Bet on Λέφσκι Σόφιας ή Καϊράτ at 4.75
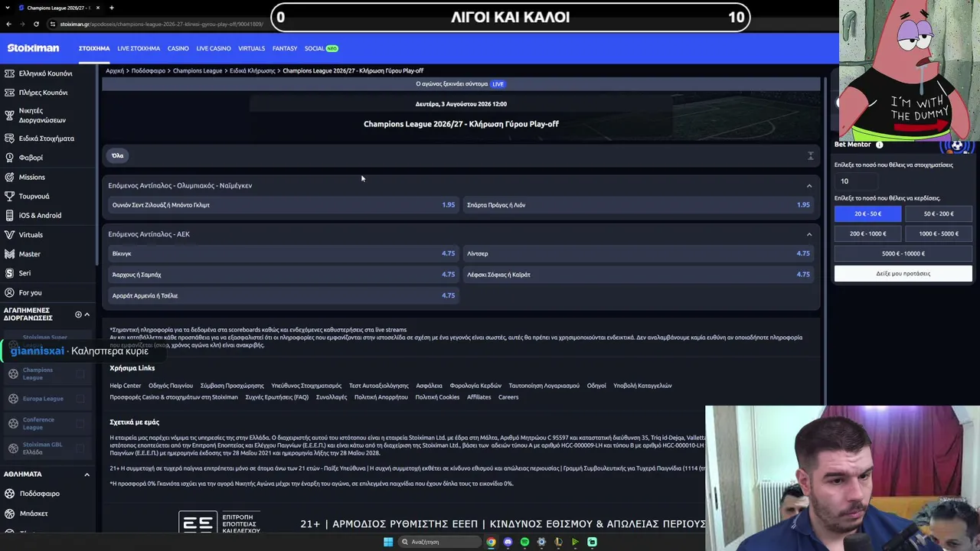980x551 pixels. click(x=639, y=275)
